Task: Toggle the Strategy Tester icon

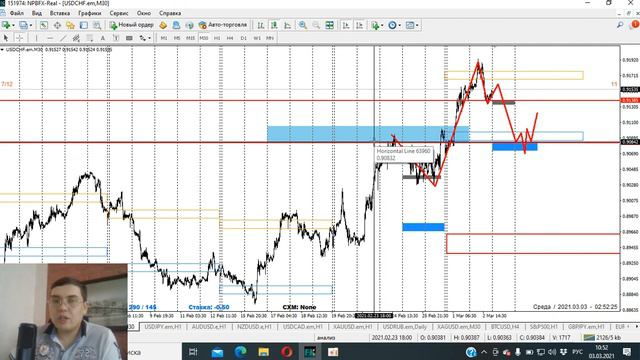Action: [97, 25]
